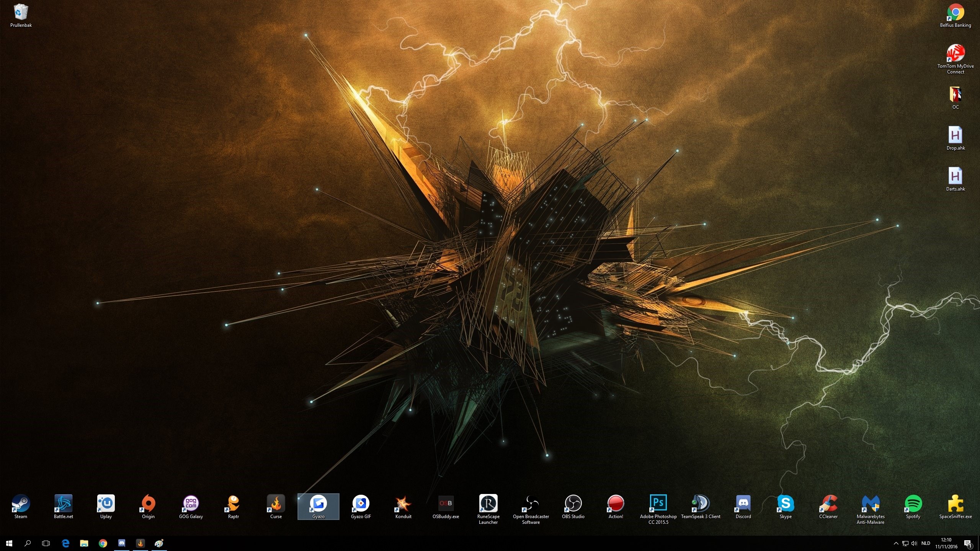
Task: Select the OC folder icon
Action: tap(955, 98)
